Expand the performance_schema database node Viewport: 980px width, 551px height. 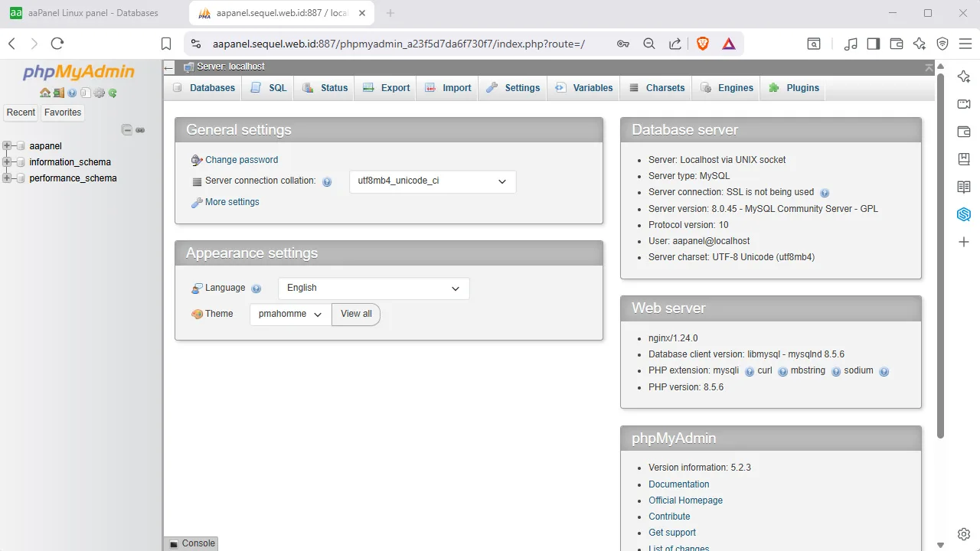[x=7, y=178]
